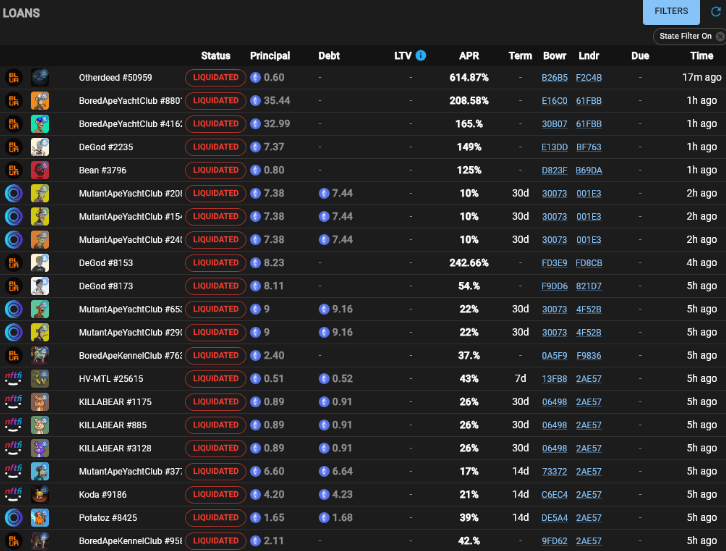Viewport: 726px width, 551px height.
Task: Click the platform icon on Potatoz #8425 row
Action: [14, 518]
